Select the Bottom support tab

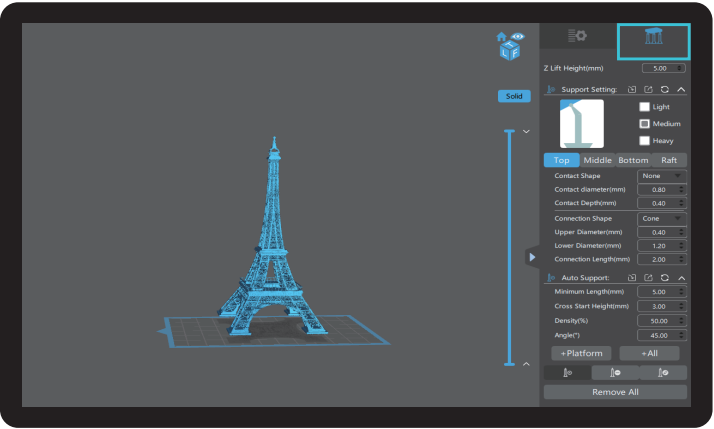pos(633,160)
